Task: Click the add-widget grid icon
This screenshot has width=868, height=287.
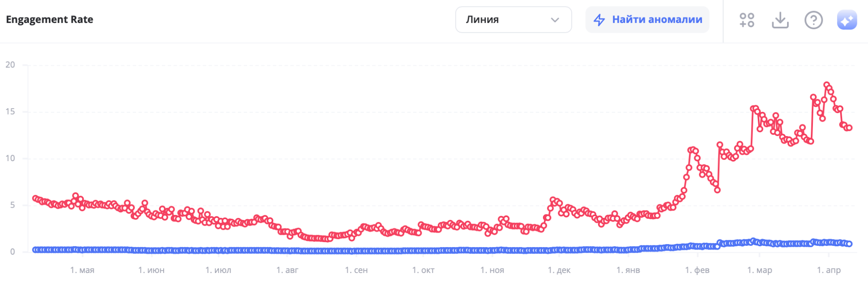Action: [747, 20]
